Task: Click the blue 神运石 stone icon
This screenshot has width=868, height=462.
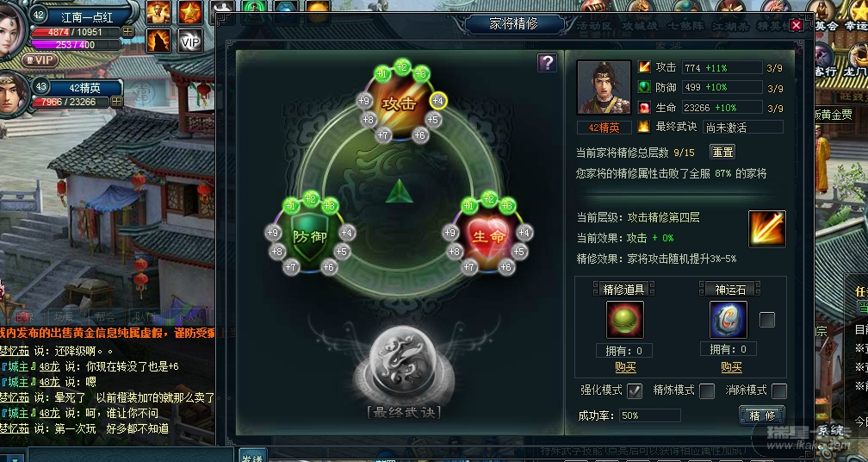Action: click(x=728, y=320)
